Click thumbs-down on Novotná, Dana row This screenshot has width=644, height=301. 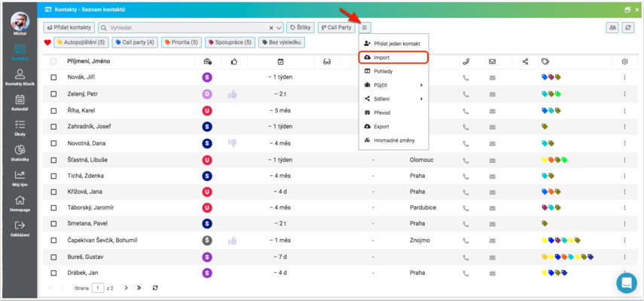click(x=233, y=143)
